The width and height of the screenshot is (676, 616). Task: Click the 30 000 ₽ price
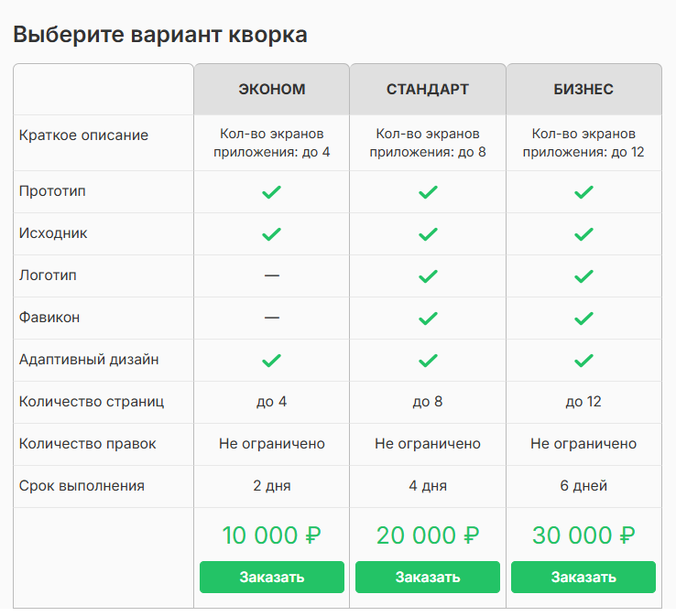pos(583,535)
